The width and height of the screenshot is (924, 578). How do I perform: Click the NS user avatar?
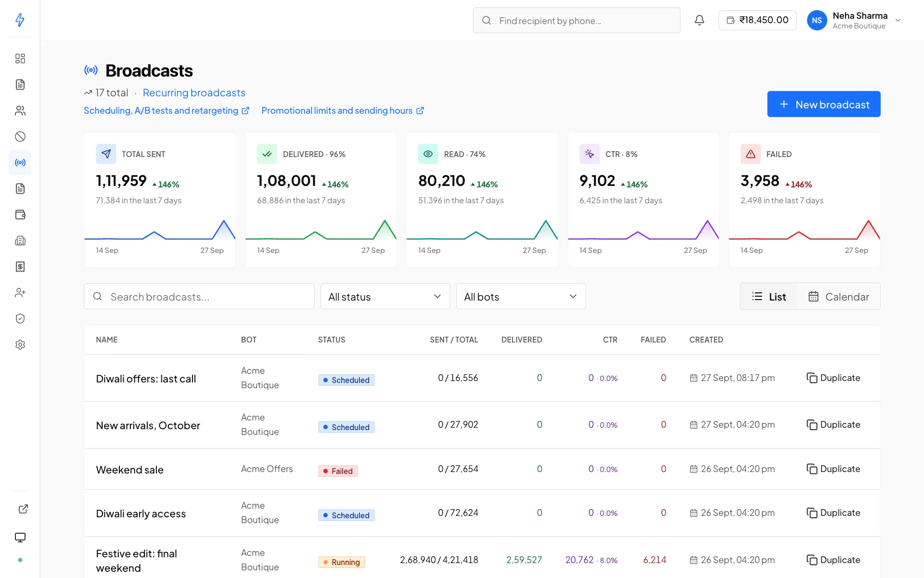(x=817, y=20)
